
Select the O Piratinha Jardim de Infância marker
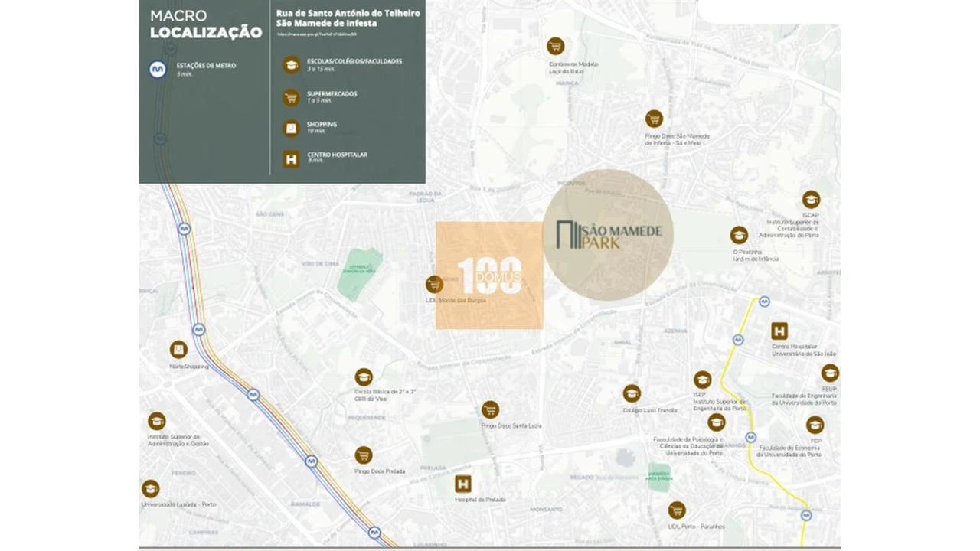[x=738, y=235]
